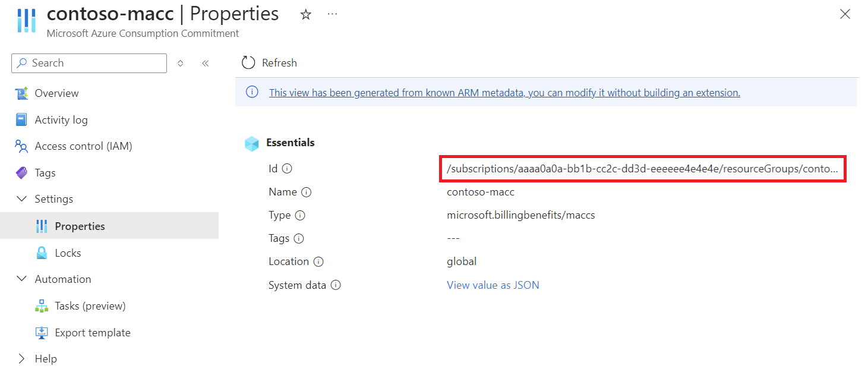Open View value as JSON link
The width and height of the screenshot is (868, 388).
click(x=493, y=285)
